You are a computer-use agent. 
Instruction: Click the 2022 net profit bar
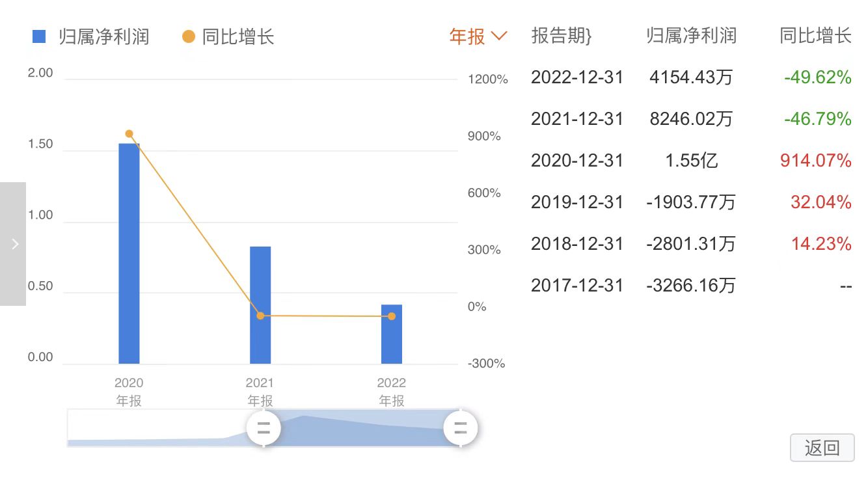[392, 334]
